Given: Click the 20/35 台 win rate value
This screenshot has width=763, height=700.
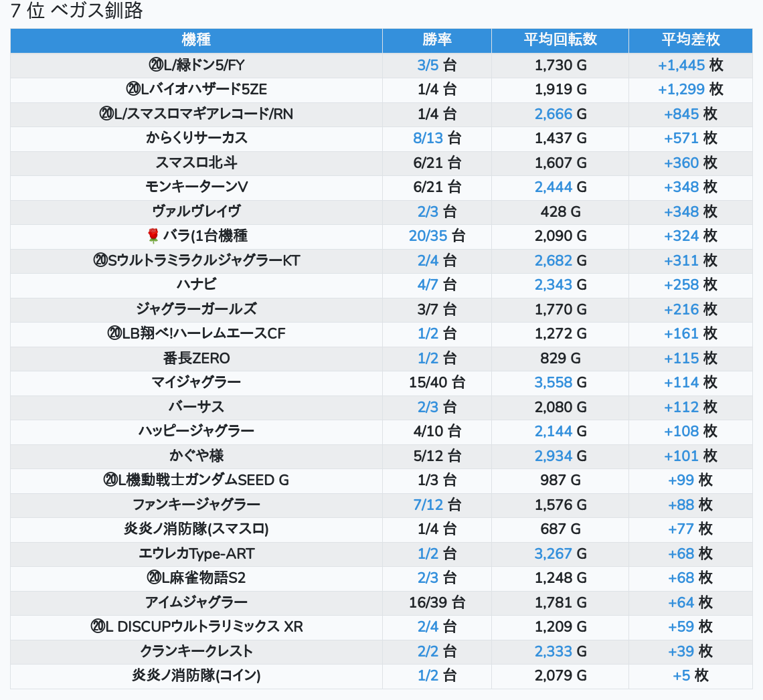Looking at the screenshot, I should pyautogui.click(x=436, y=236).
